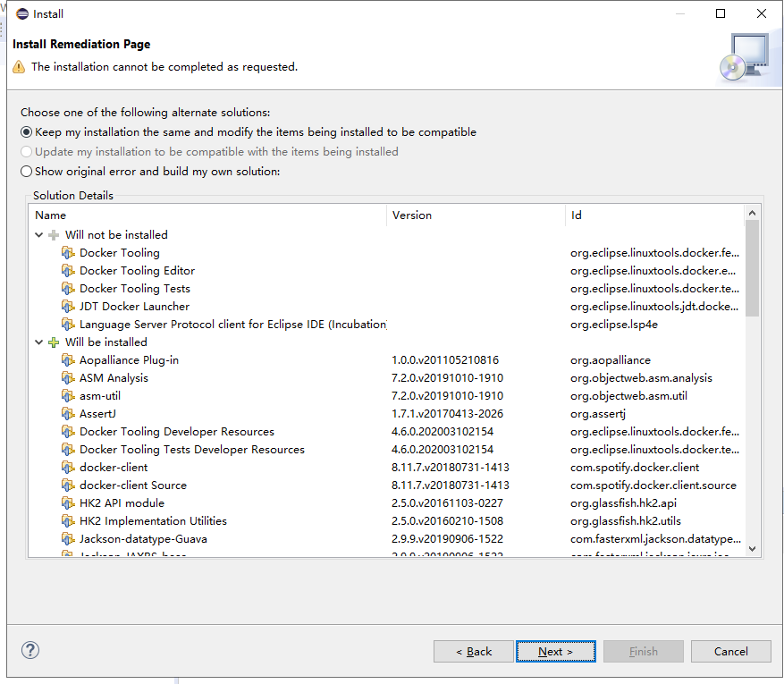Collapse the Will be installed group
Image resolution: width=784 pixels, height=684 pixels.
tap(39, 342)
